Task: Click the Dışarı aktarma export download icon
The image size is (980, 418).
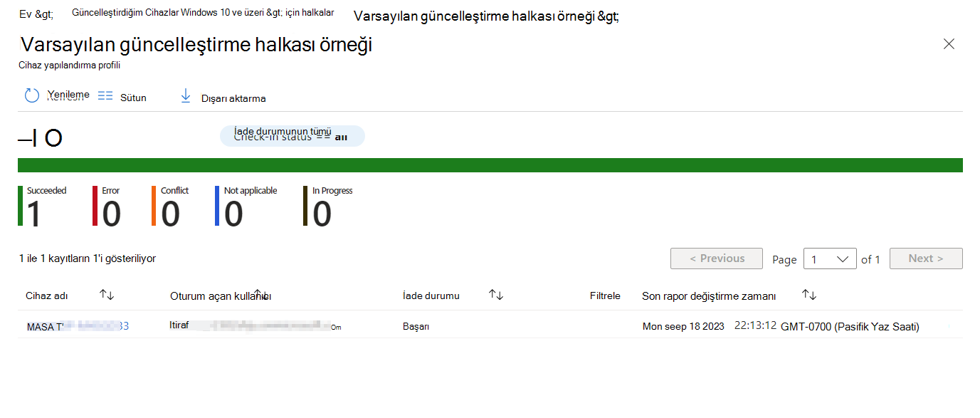Action: point(186,95)
